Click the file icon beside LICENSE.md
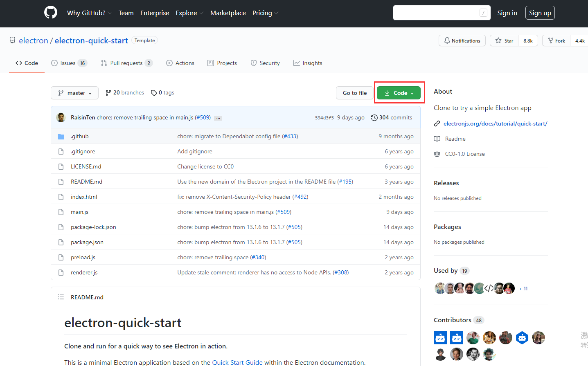The image size is (588, 366). pos(61,166)
